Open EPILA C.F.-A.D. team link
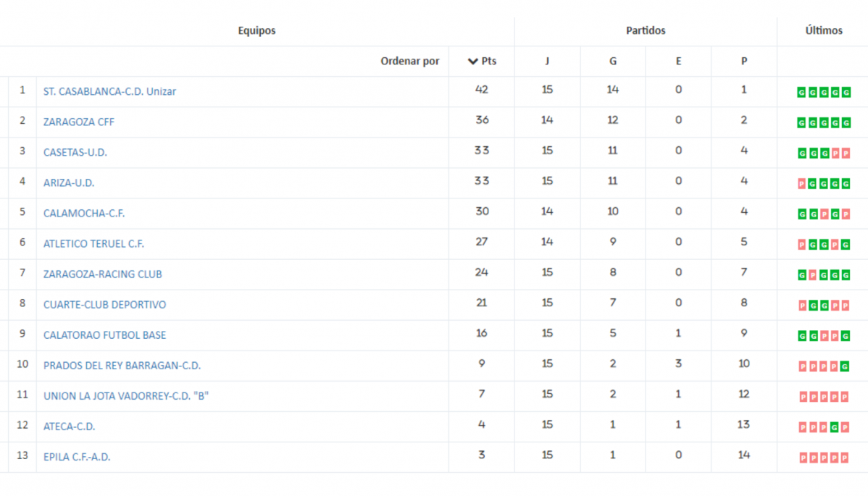The image size is (868, 496). tap(77, 457)
